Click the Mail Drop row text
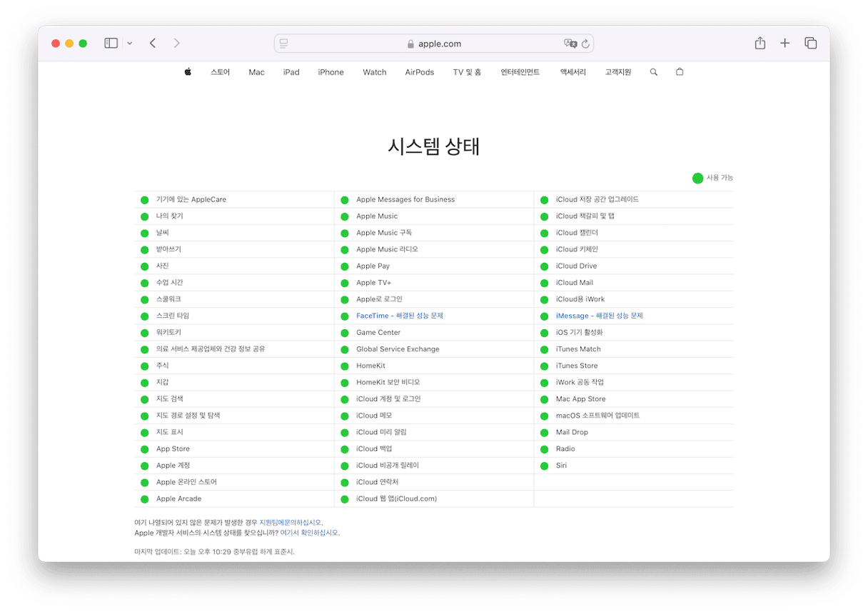The image size is (868, 612). click(x=572, y=432)
